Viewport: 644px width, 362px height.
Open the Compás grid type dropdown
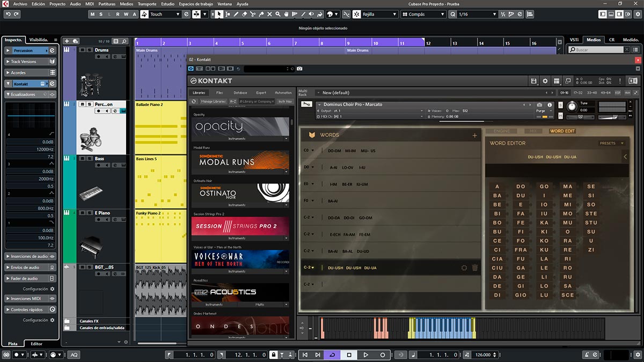[x=423, y=14]
